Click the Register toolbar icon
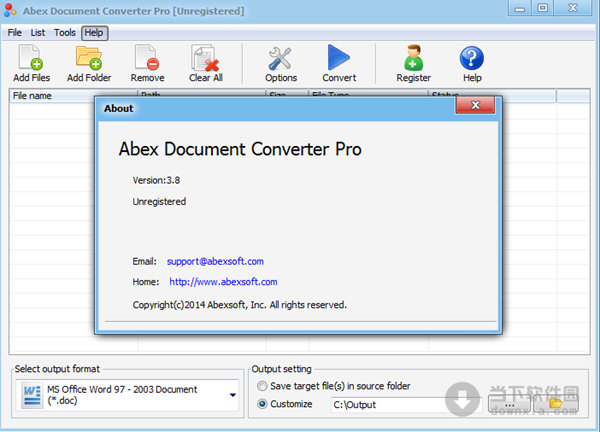600x432 pixels. [413, 58]
